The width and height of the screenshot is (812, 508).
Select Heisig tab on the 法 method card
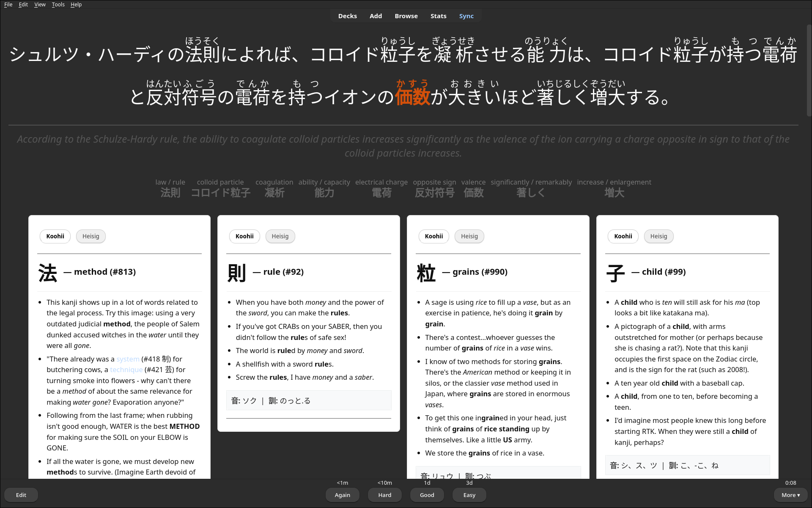(x=91, y=236)
